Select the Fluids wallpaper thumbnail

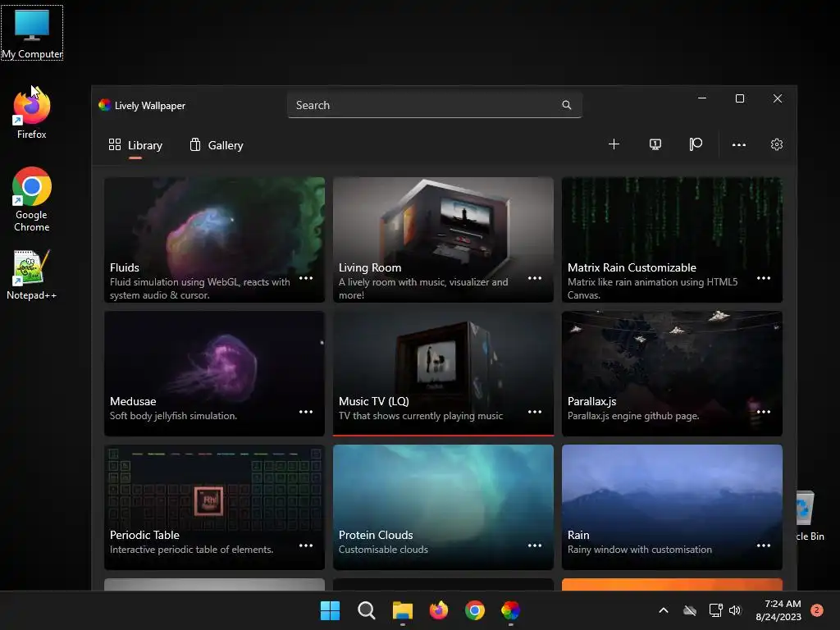214,240
